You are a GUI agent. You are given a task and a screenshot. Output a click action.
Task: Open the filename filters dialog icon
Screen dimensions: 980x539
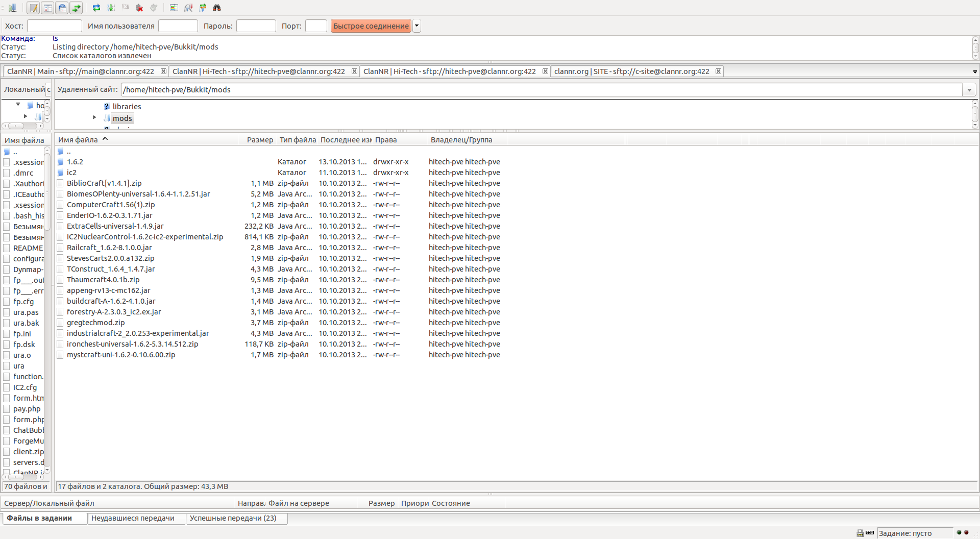tap(174, 8)
